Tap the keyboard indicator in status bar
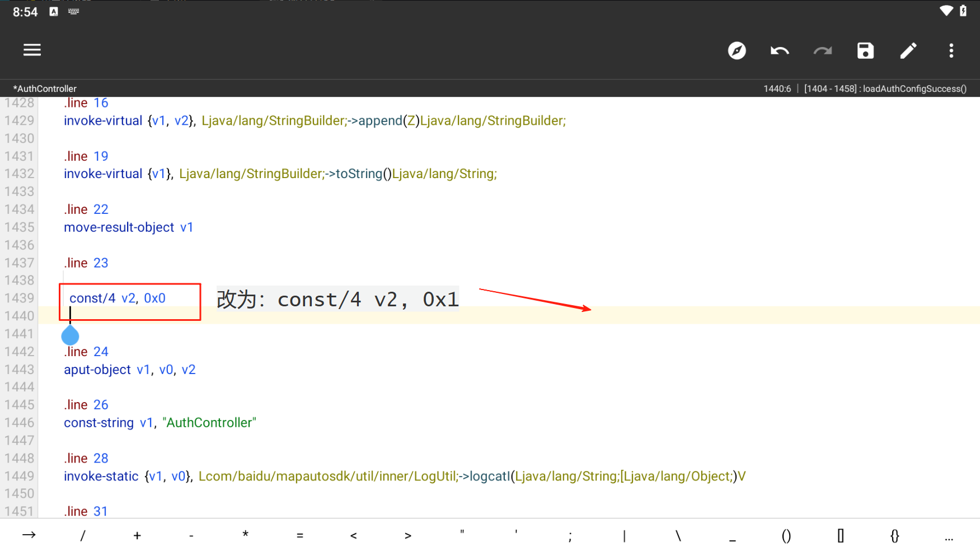This screenshot has width=980, height=551. pos(74,11)
